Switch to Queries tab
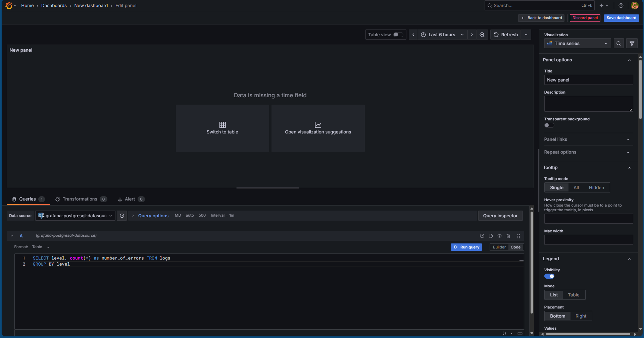Image resolution: width=644 pixels, height=338 pixels. (x=28, y=199)
